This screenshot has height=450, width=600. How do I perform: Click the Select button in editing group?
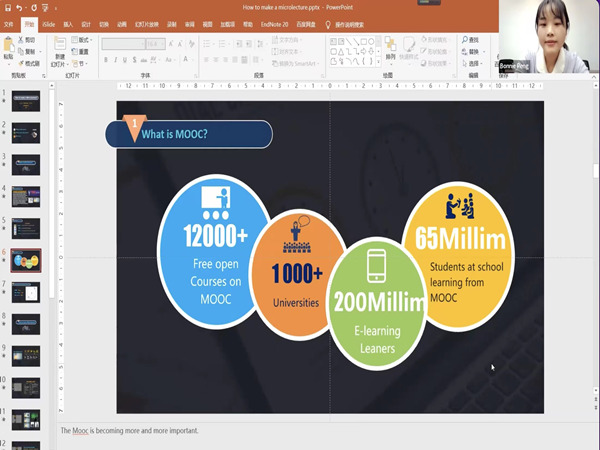[x=468, y=61]
